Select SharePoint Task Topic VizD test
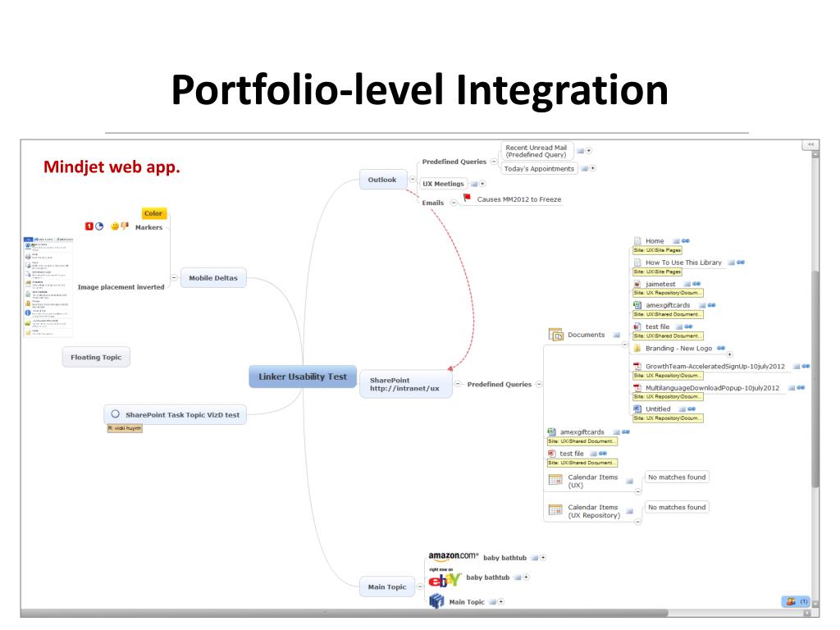 click(176, 414)
